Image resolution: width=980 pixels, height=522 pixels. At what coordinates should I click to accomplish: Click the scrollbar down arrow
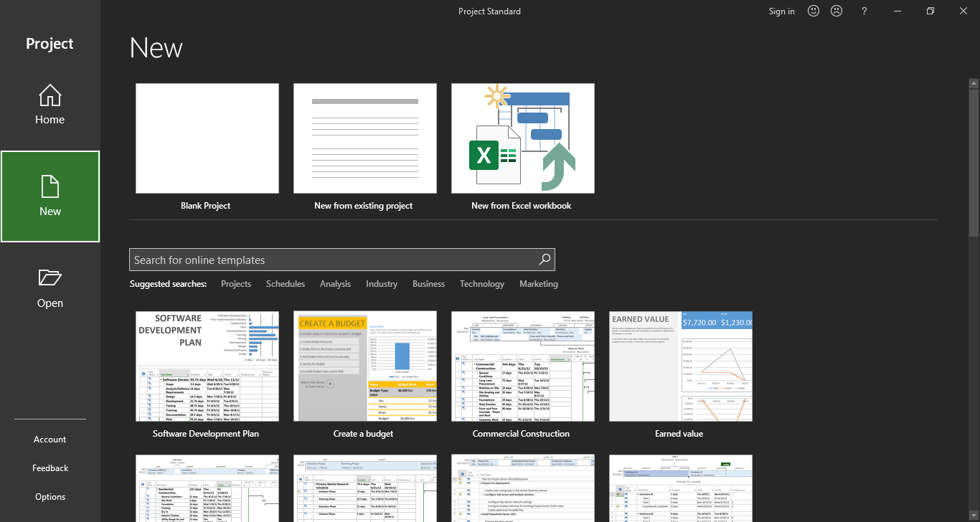tap(974, 516)
